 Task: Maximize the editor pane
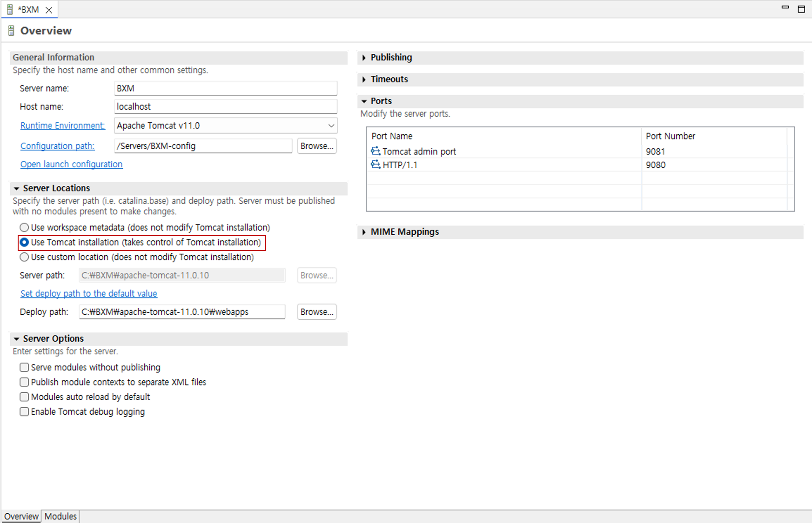(x=801, y=9)
